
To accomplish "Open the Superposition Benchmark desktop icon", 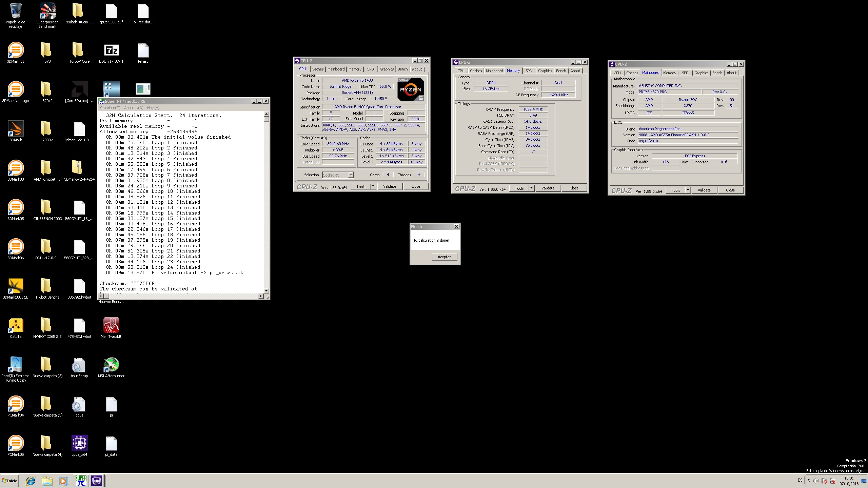I will pyautogui.click(x=47, y=15).
